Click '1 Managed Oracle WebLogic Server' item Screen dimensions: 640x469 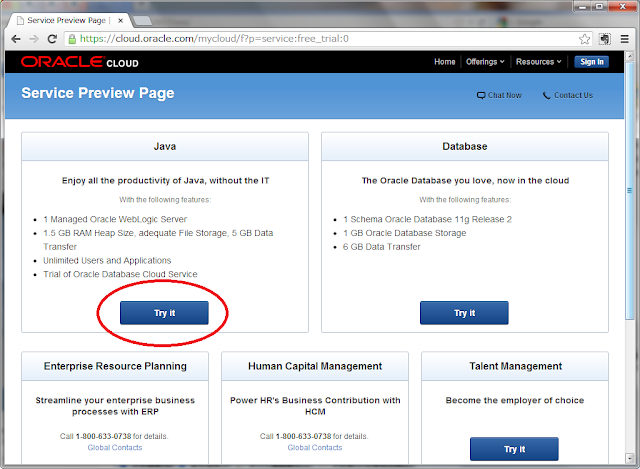(x=115, y=220)
